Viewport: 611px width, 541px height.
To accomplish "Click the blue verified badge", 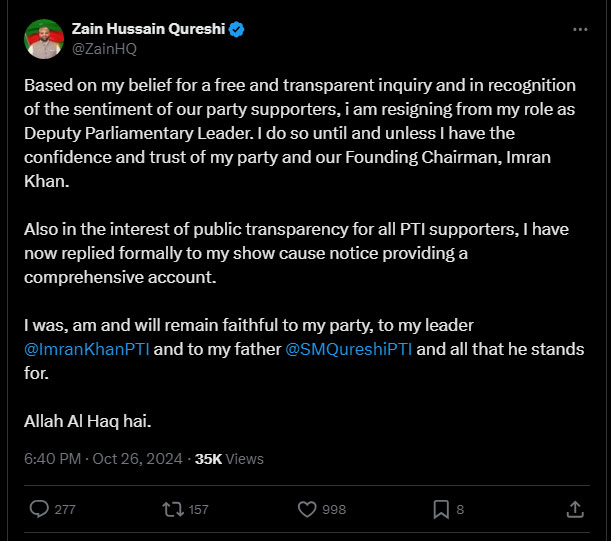I will click(236, 30).
